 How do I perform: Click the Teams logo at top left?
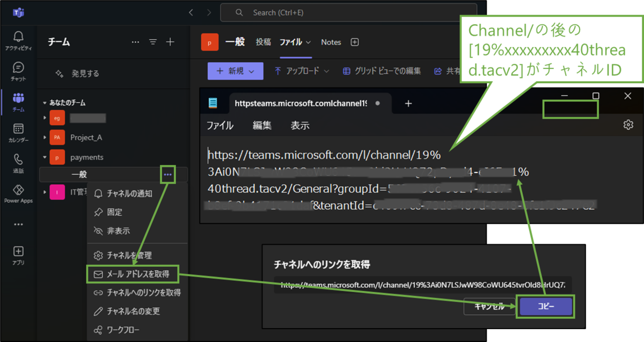pos(19,12)
